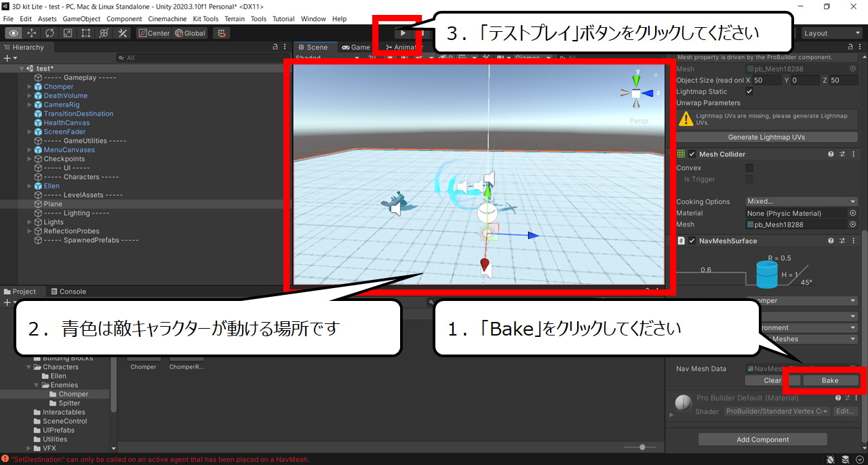Open the Cooking Options dropdown
Image resolution: width=868 pixels, height=465 pixels.
point(802,201)
